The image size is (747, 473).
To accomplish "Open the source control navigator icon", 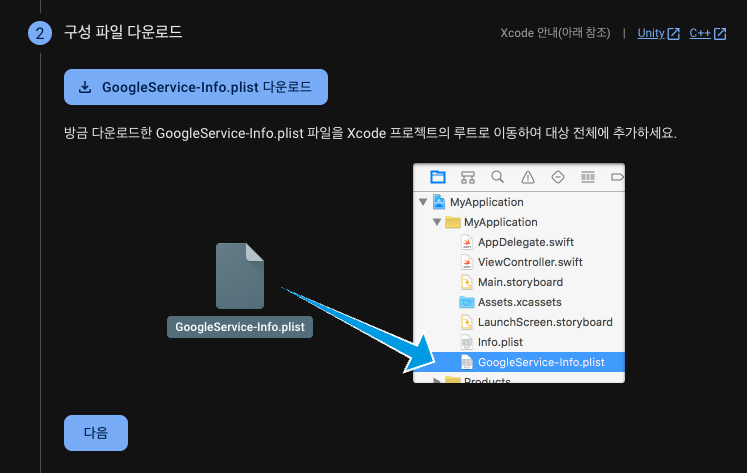I will pyautogui.click(x=468, y=177).
